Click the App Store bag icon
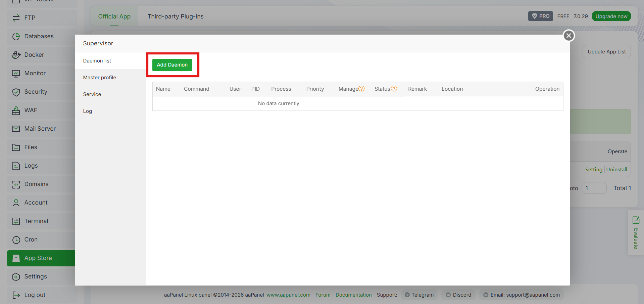 pos(16,258)
